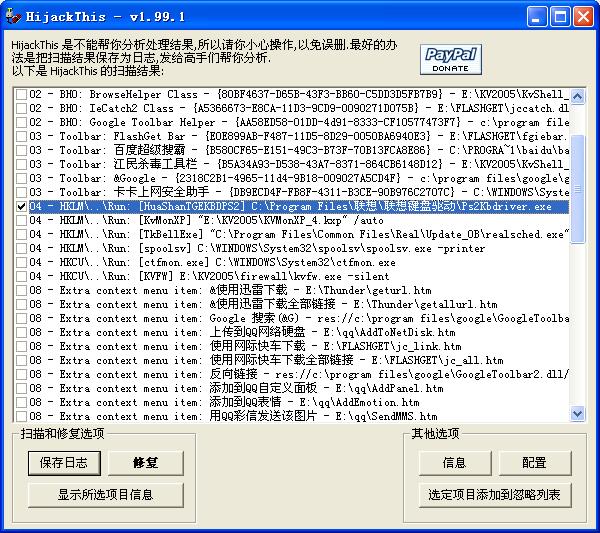This screenshot has height=533, width=600.
Task: Select the E:\Thunder\geturl.htm row text
Action: pyautogui.click(x=230, y=290)
